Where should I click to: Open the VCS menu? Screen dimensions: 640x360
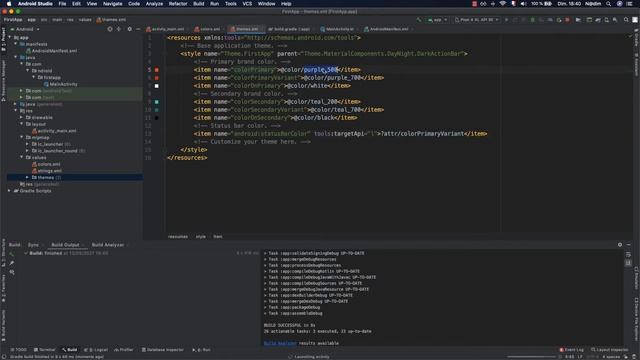click(x=247, y=4)
